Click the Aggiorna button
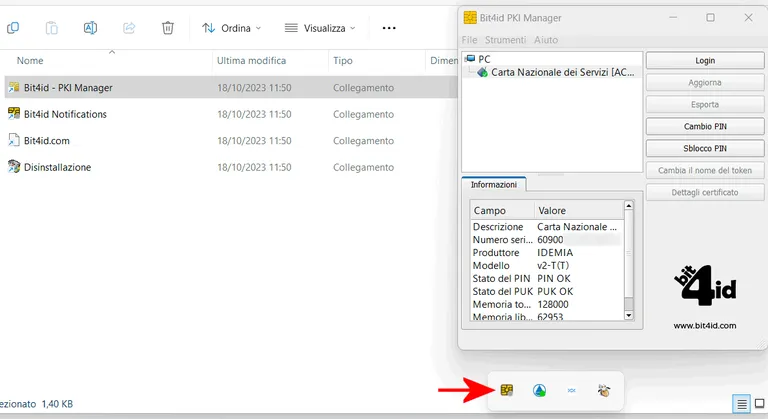Image resolution: width=768 pixels, height=419 pixels. point(705,83)
